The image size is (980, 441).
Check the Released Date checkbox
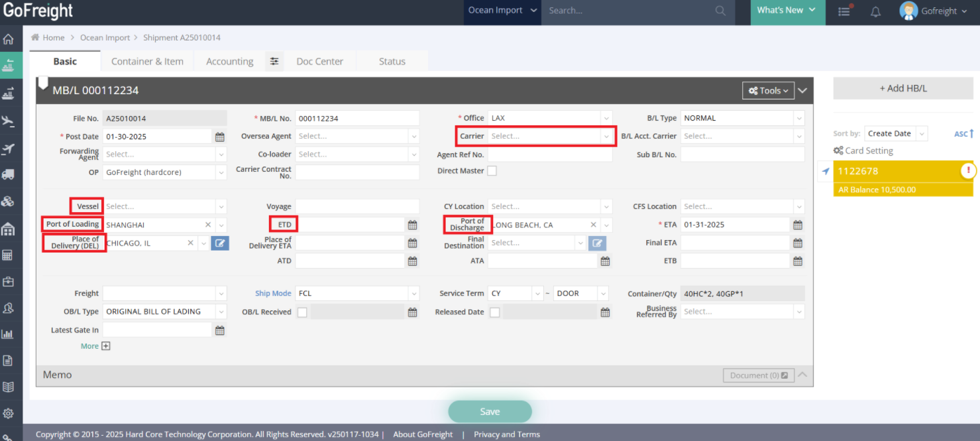click(494, 312)
